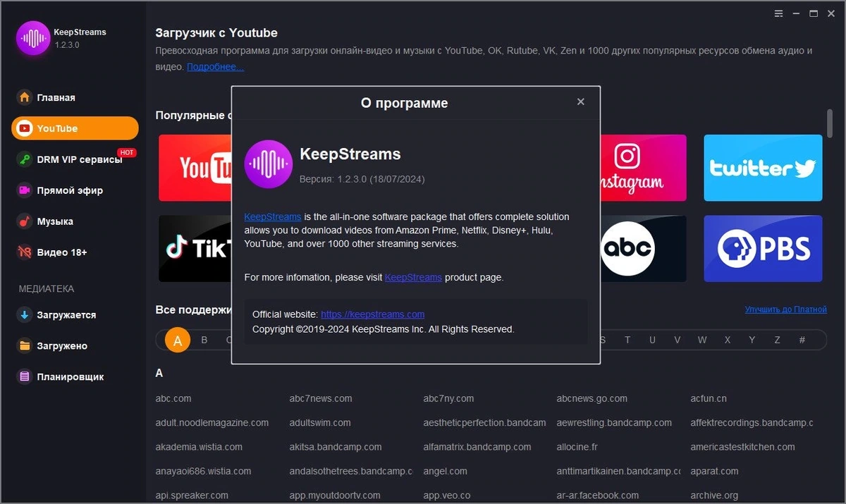Select the # symbol filter
Screen dimensions: 846x504
coord(802,340)
